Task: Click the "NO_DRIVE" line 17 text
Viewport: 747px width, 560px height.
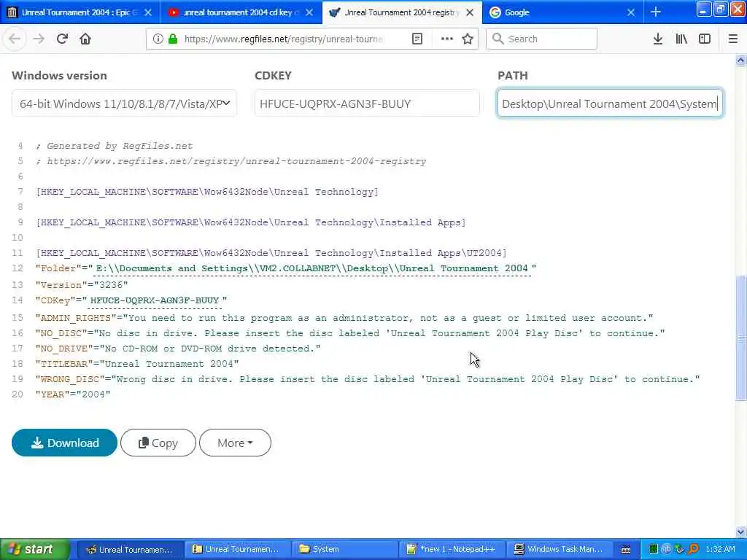Action: 178,349
